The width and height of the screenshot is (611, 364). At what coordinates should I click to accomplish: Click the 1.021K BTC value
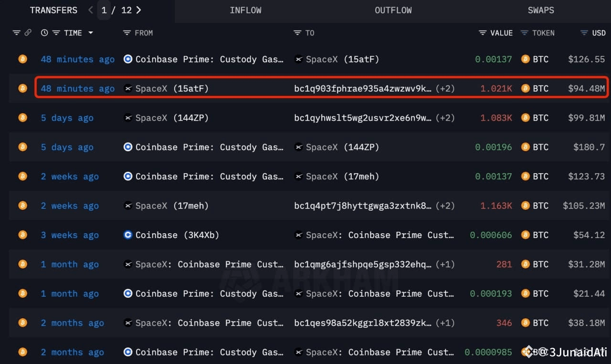click(496, 88)
